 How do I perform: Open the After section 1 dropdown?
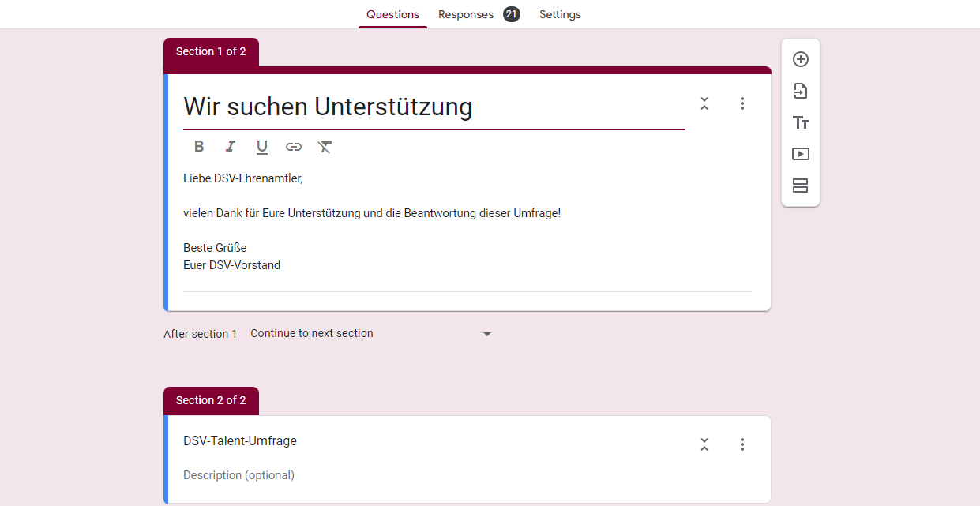pos(370,334)
